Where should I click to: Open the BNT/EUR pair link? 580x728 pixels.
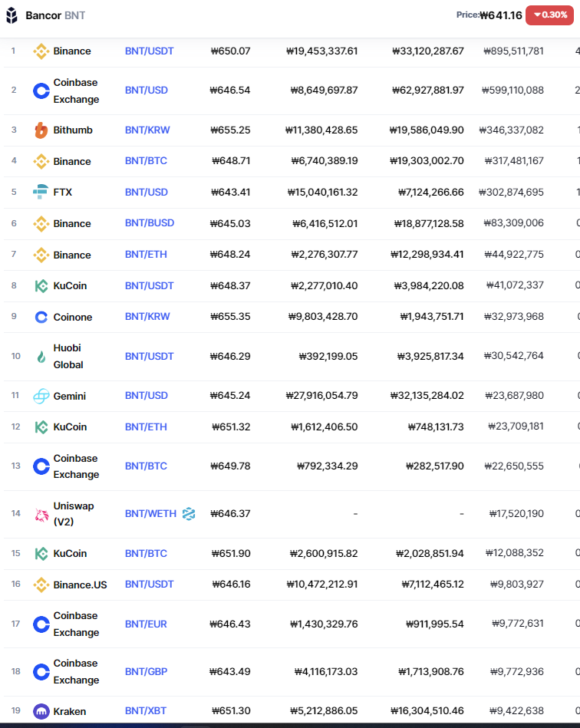(146, 624)
